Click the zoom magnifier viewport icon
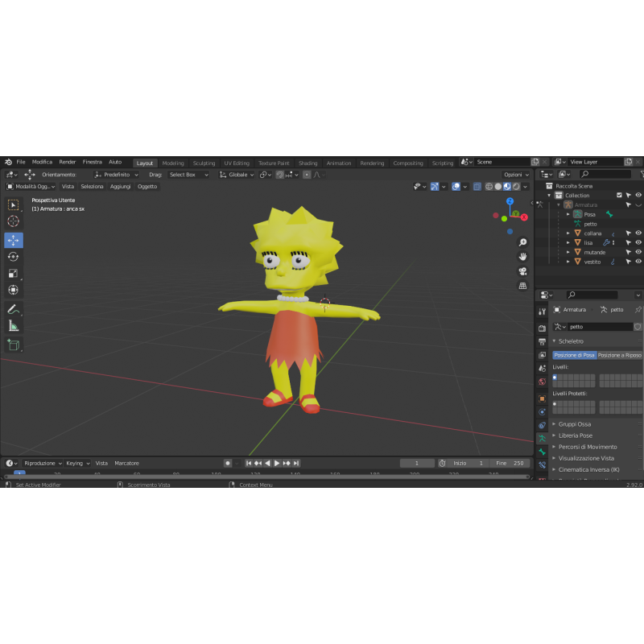This screenshot has width=644, height=644. 522,242
